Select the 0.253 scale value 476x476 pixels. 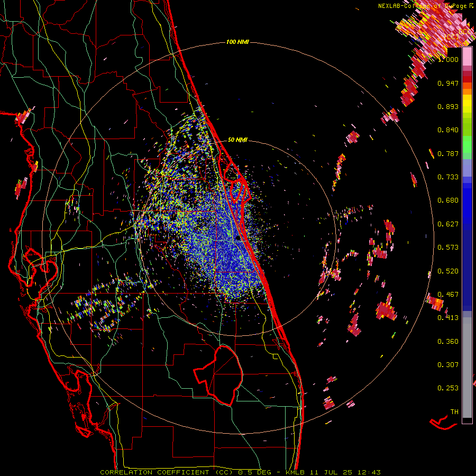point(448,388)
